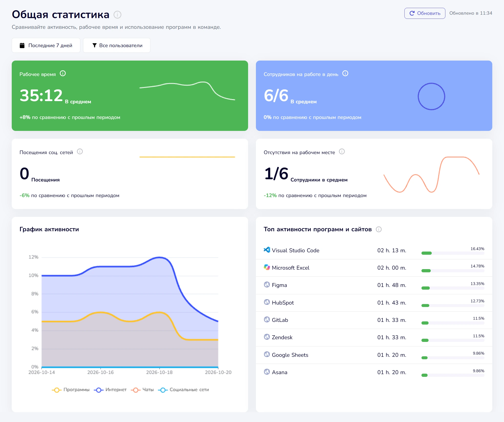Click Figma time 01 h. 48 m.
This screenshot has height=422, width=504.
[392, 285]
